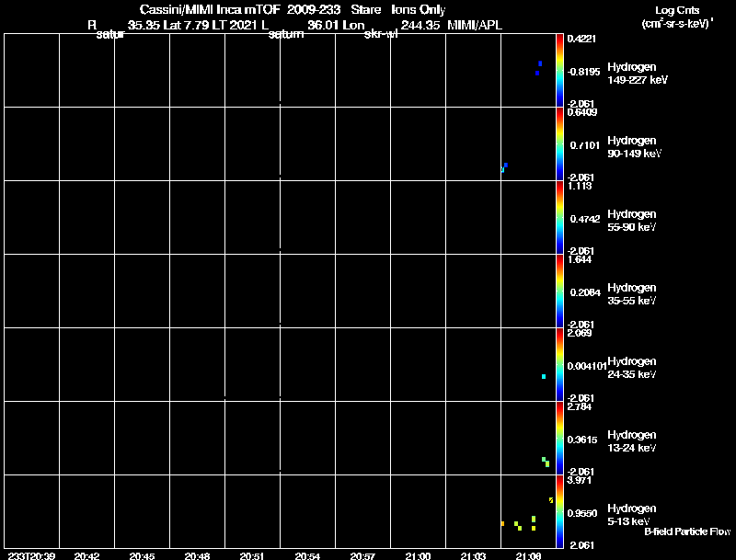Click the 'Stare' label in title
The width and height of the screenshot is (736, 560).
point(365,9)
